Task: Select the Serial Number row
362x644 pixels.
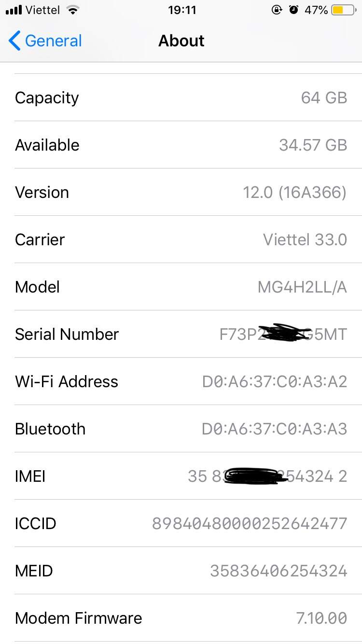Action: (181, 334)
